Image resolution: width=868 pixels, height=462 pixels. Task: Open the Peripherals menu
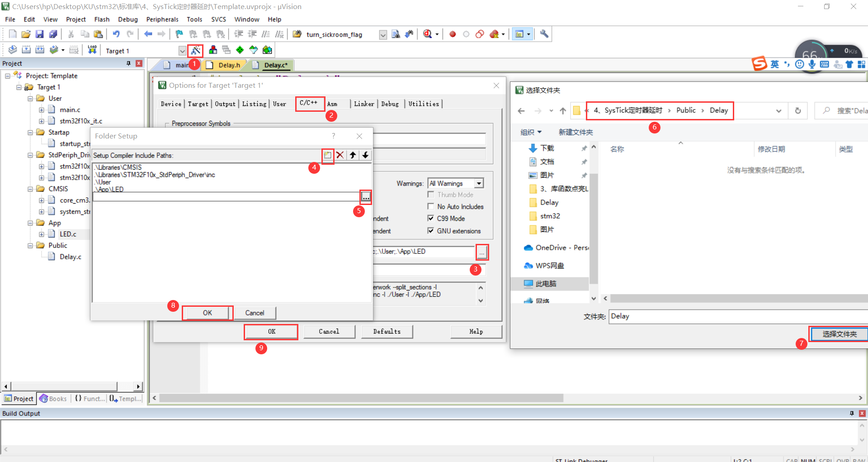click(162, 19)
